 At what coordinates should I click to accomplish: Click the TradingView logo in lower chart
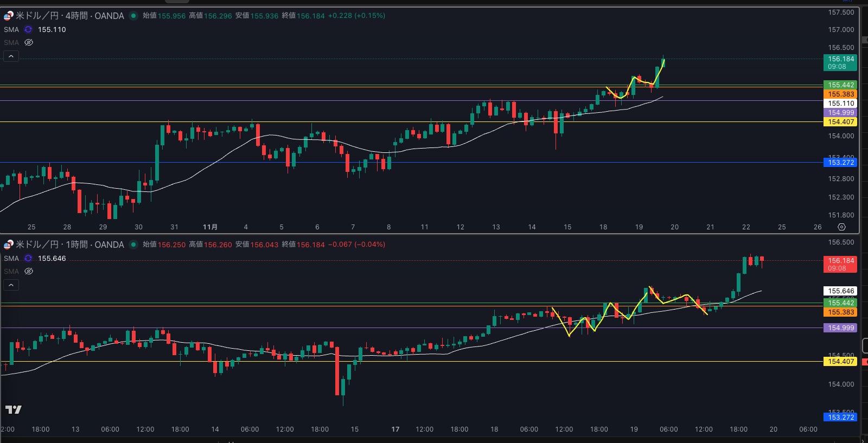coord(14,409)
